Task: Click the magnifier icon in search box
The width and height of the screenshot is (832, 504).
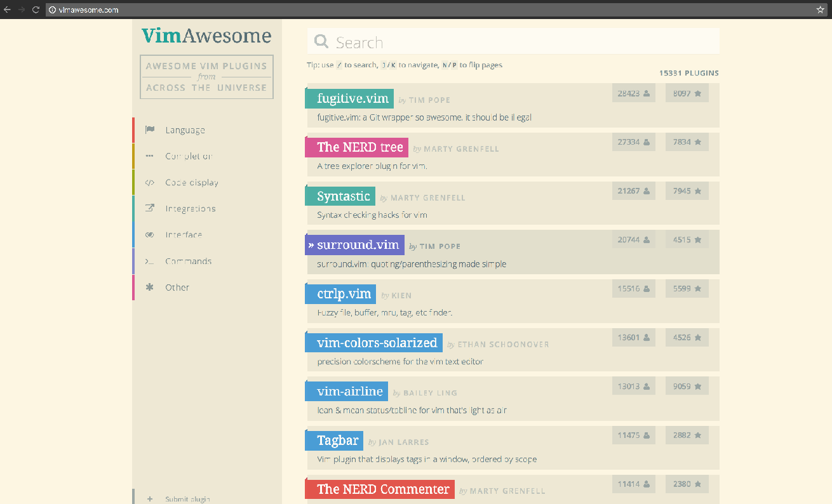Action: click(x=322, y=42)
